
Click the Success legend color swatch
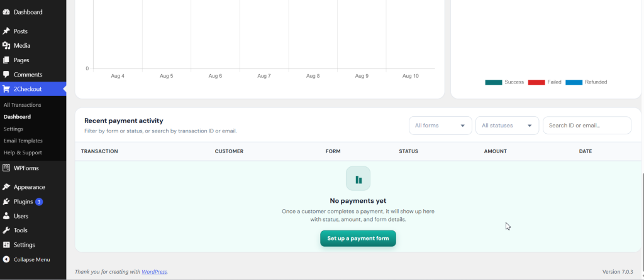pos(494,82)
